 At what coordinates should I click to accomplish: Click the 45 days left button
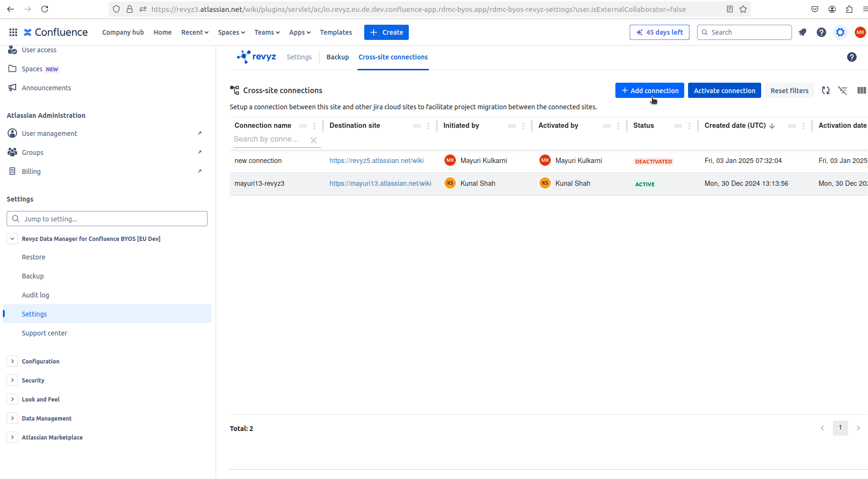point(660,32)
